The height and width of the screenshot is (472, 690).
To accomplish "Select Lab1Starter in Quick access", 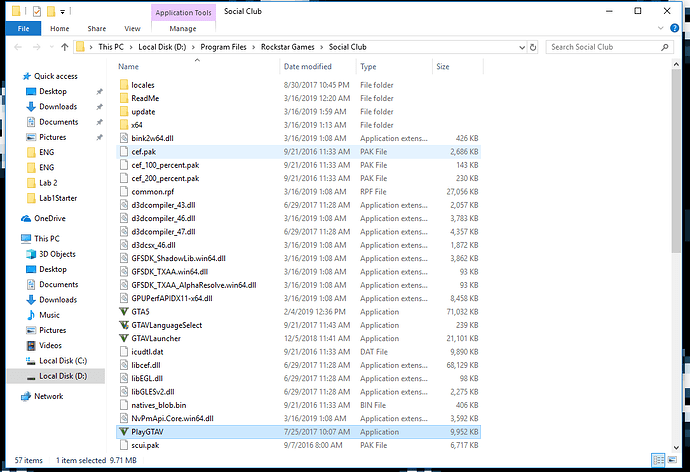I will tap(58, 198).
